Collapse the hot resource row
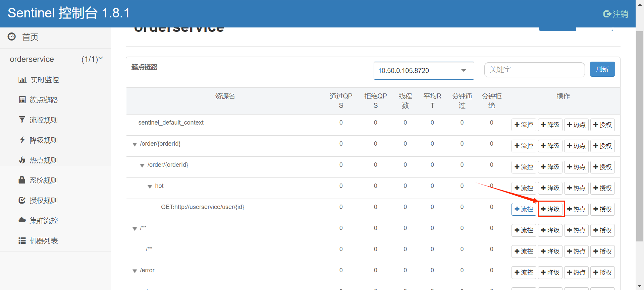This screenshot has width=644, height=290. pyautogui.click(x=150, y=187)
